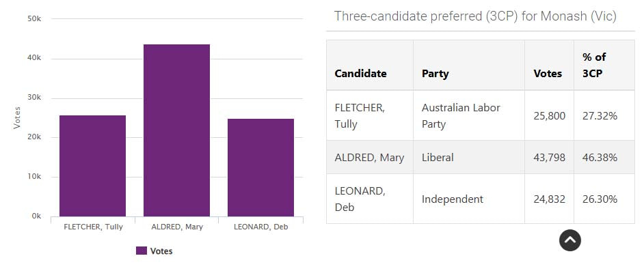Click the % of 3CP column header
Image resolution: width=644 pixels, height=269 pixels.
coord(604,65)
